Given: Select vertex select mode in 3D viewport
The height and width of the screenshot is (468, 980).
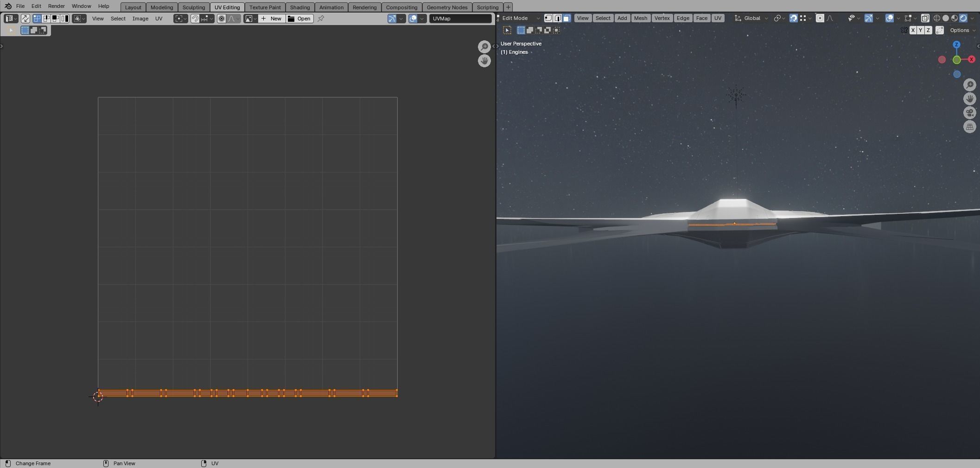Looking at the screenshot, I should [x=548, y=18].
